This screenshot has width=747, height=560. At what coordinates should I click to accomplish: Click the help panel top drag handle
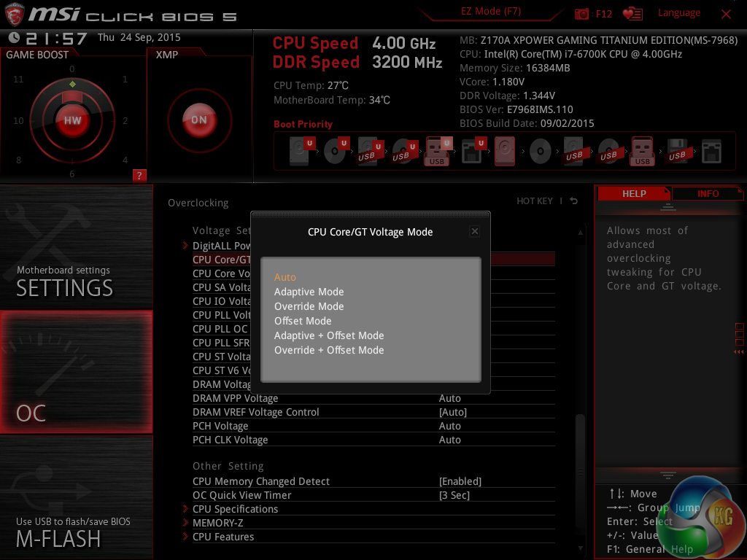668,206
